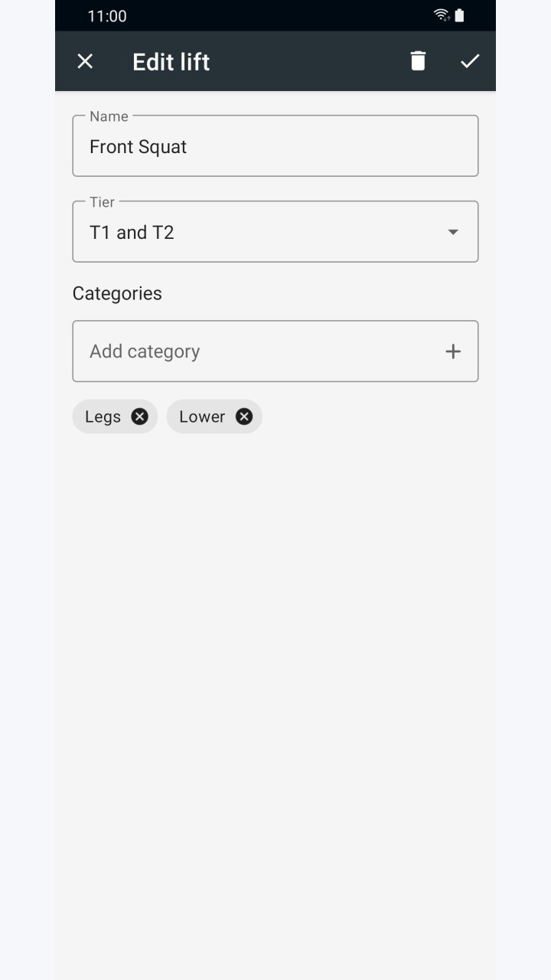Image resolution: width=551 pixels, height=980 pixels.
Task: Select the Legs chip label
Action: 103,416
